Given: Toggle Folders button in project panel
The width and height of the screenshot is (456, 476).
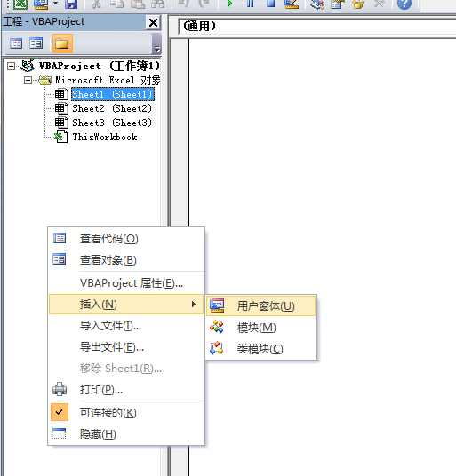Looking at the screenshot, I should [62, 44].
